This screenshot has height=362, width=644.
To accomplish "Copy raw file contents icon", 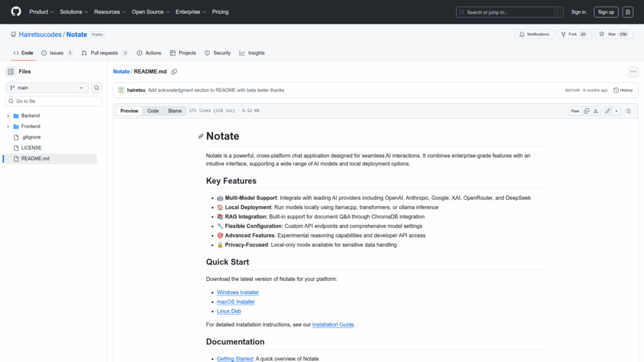I will [586, 111].
